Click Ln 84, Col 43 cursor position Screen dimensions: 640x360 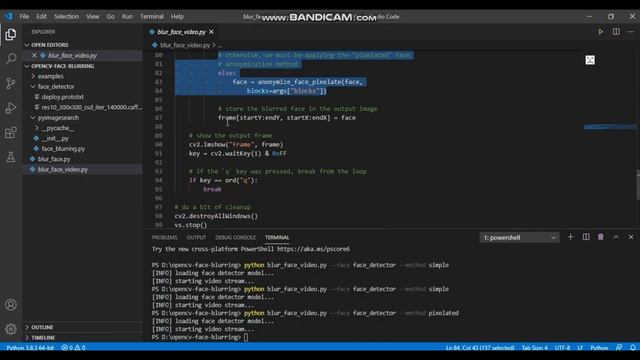(480, 348)
